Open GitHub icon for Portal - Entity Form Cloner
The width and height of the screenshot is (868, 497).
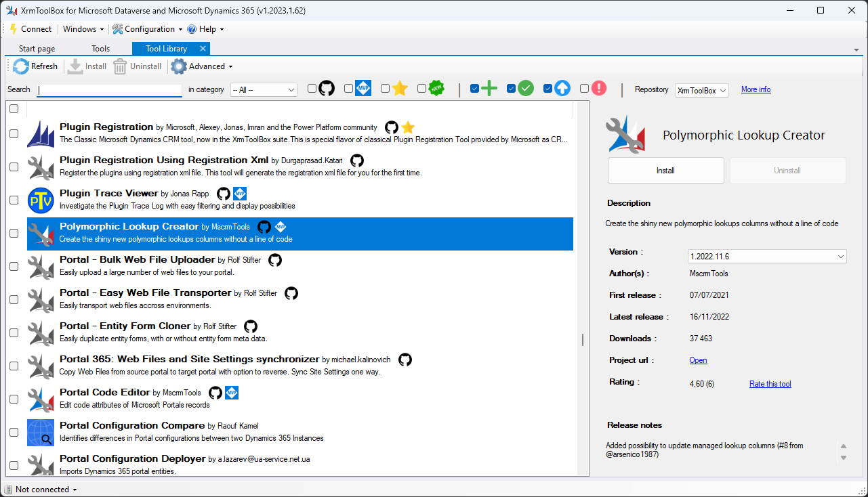[x=251, y=326]
